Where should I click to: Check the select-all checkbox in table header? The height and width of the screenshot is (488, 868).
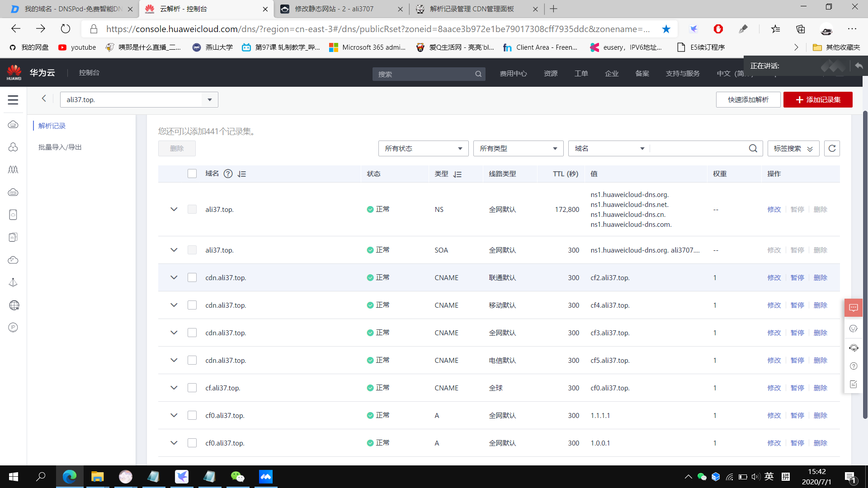pyautogui.click(x=192, y=174)
